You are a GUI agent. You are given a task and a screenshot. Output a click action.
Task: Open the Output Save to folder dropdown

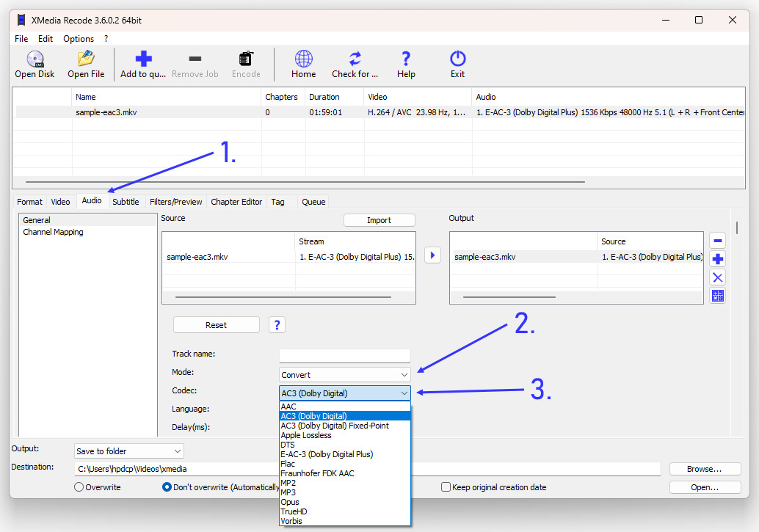point(128,451)
